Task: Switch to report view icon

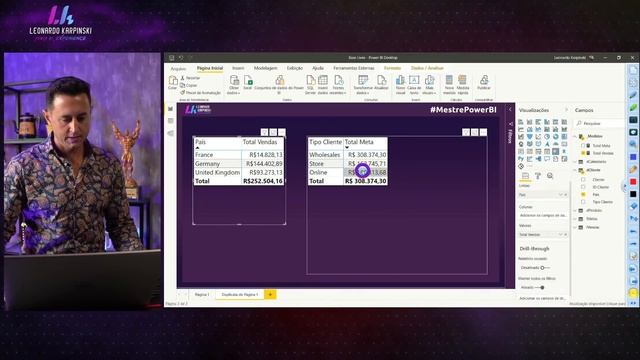Action: [170, 109]
